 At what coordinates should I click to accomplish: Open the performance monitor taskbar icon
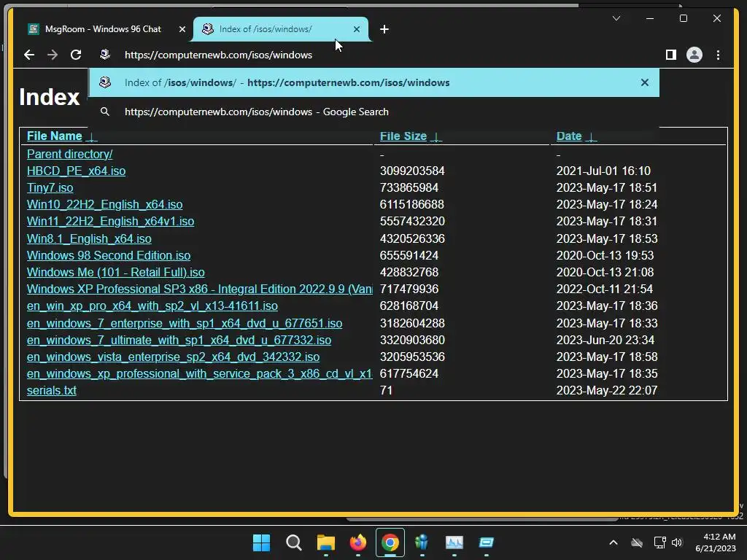(x=454, y=542)
